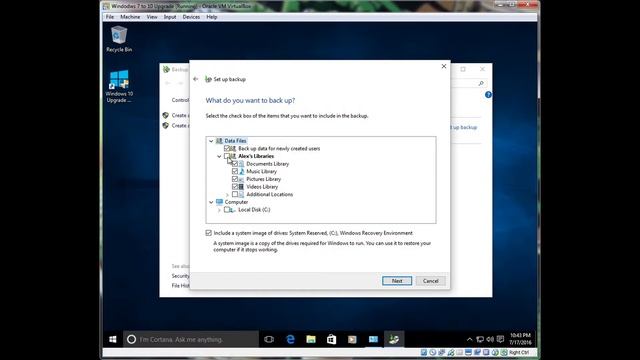The width and height of the screenshot is (640, 360).
Task: Toggle Include a system image of drives
Action: [209, 233]
